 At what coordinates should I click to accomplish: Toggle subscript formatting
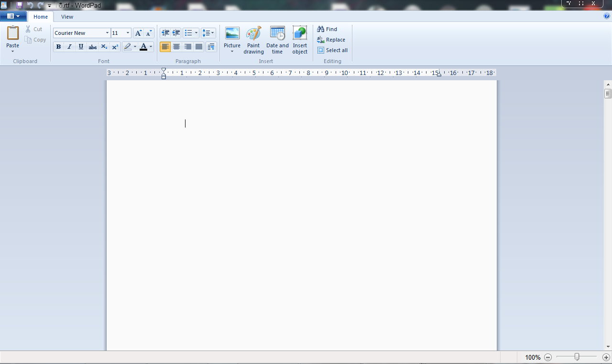point(104,47)
